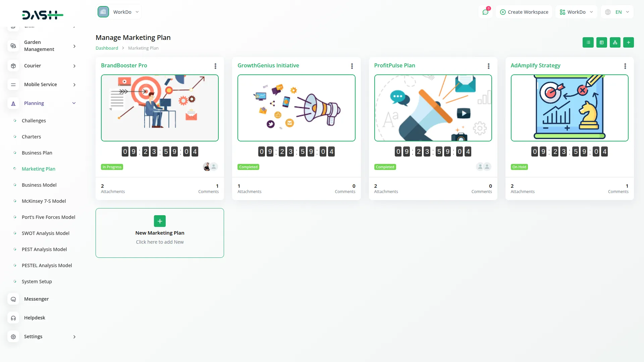Click the Helpdesk headset icon

click(x=13, y=318)
